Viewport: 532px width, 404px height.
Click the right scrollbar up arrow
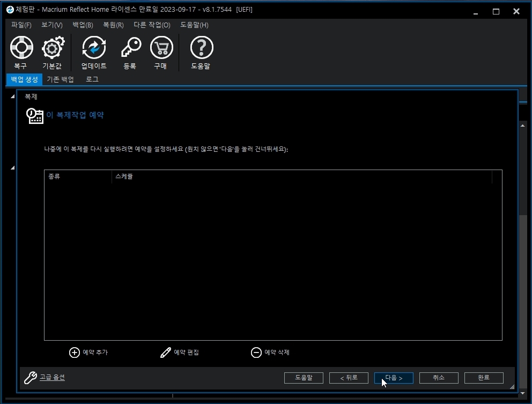pos(523,126)
